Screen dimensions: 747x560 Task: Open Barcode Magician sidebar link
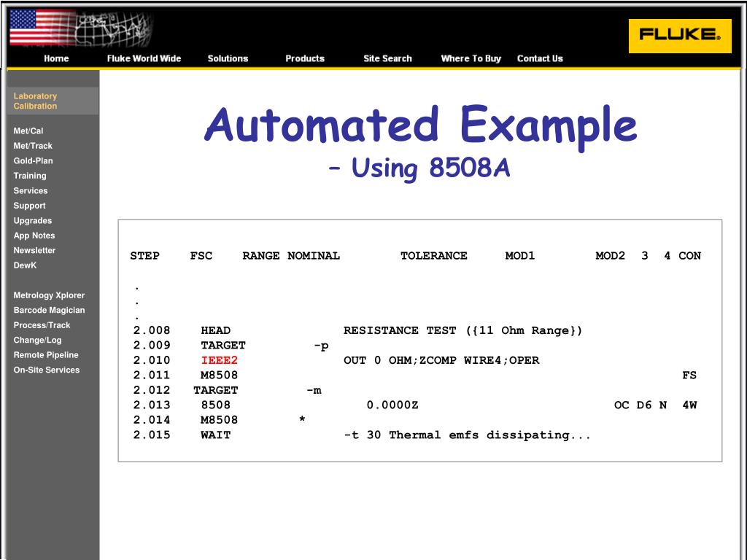49,310
